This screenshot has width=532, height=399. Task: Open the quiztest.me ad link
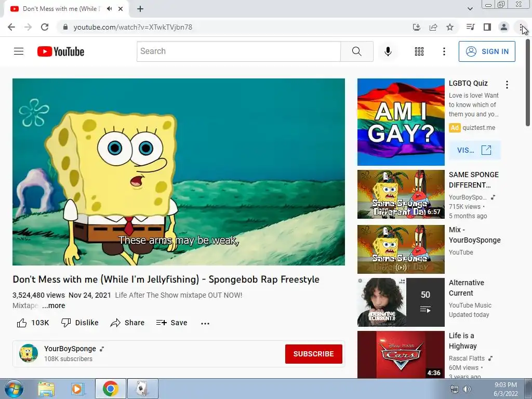478,128
